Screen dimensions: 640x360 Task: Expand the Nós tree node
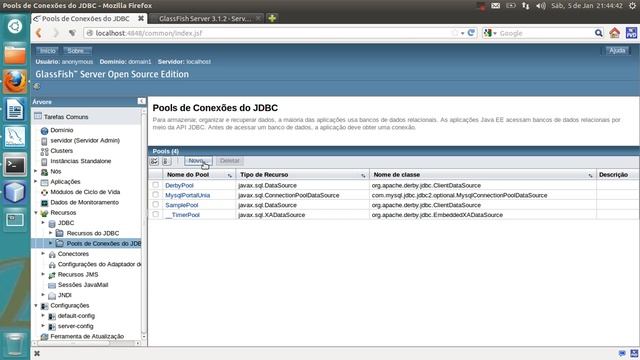pyautogui.click(x=36, y=171)
